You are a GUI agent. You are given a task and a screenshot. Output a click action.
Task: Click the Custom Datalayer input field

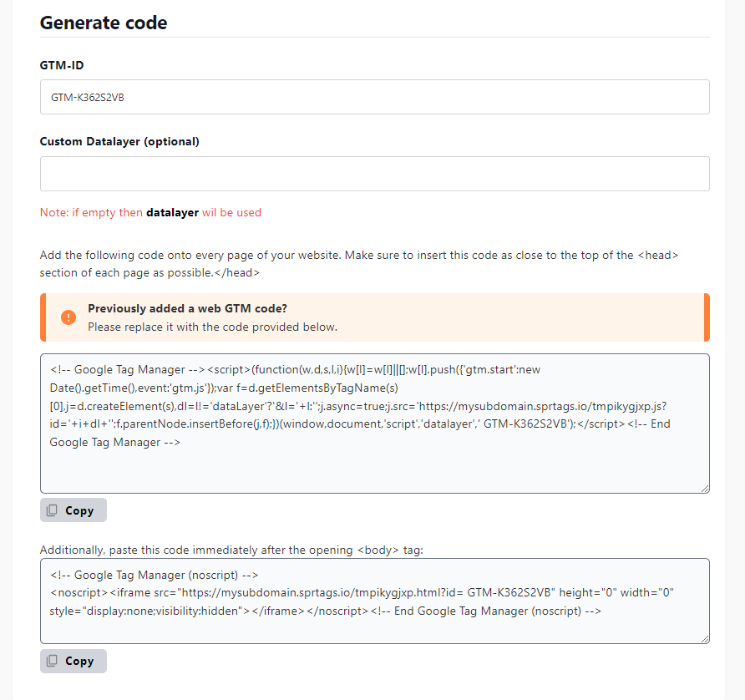374,174
